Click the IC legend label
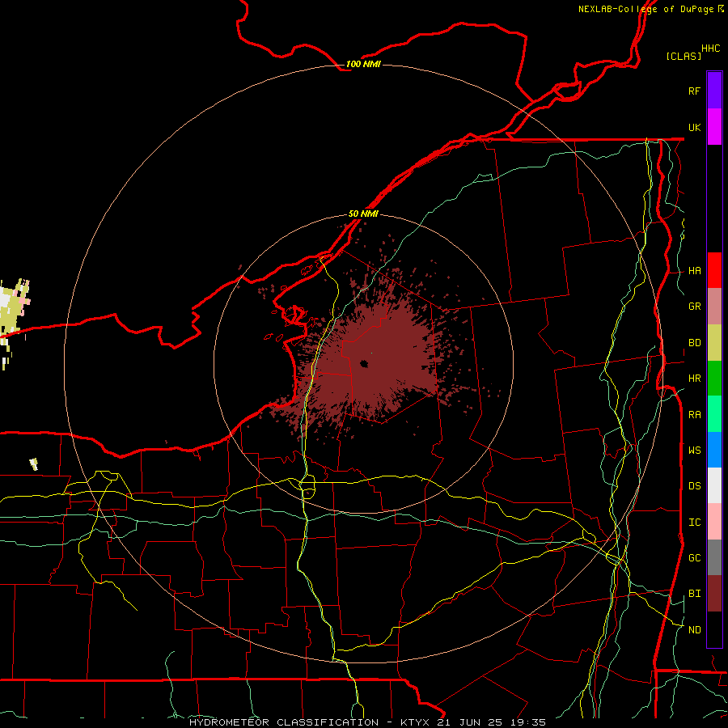 coord(694,522)
